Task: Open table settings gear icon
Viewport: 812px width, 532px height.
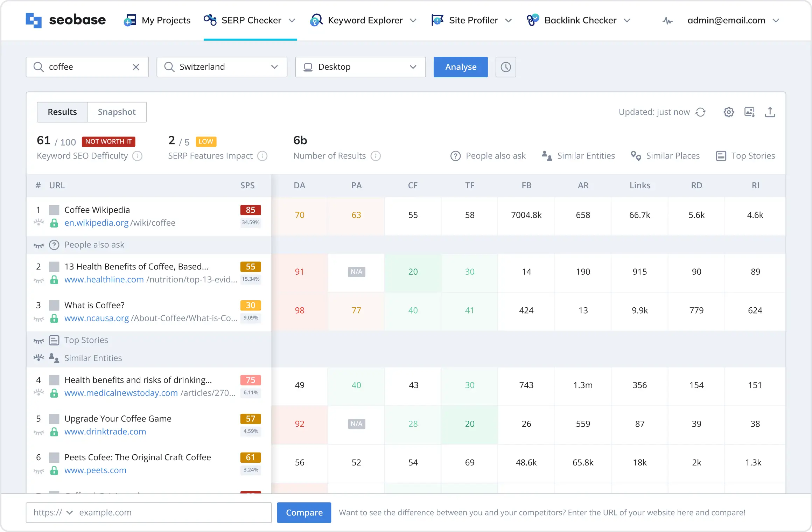Action: tap(729, 112)
